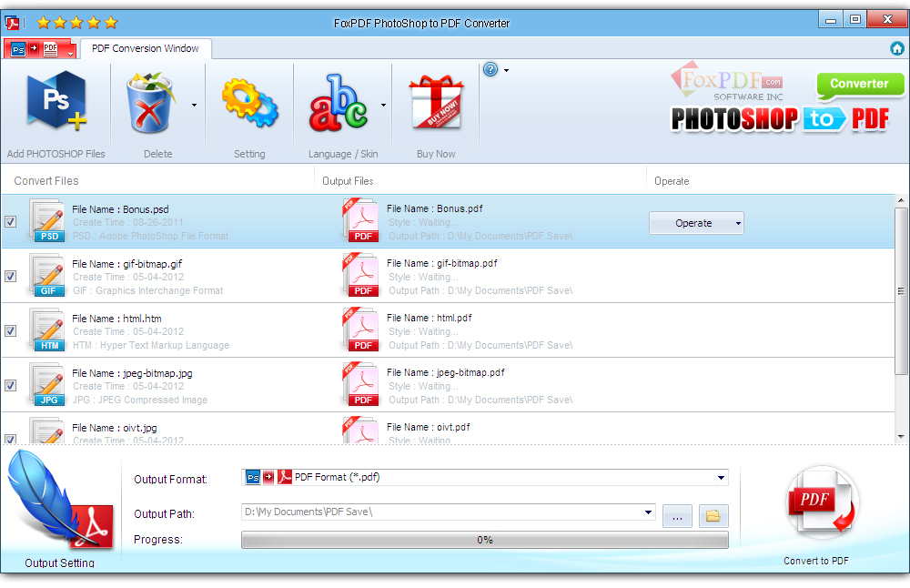910x588 pixels.
Task: Click the JPG file icon for jpeg-bitmap.jpg
Action: tap(47, 384)
